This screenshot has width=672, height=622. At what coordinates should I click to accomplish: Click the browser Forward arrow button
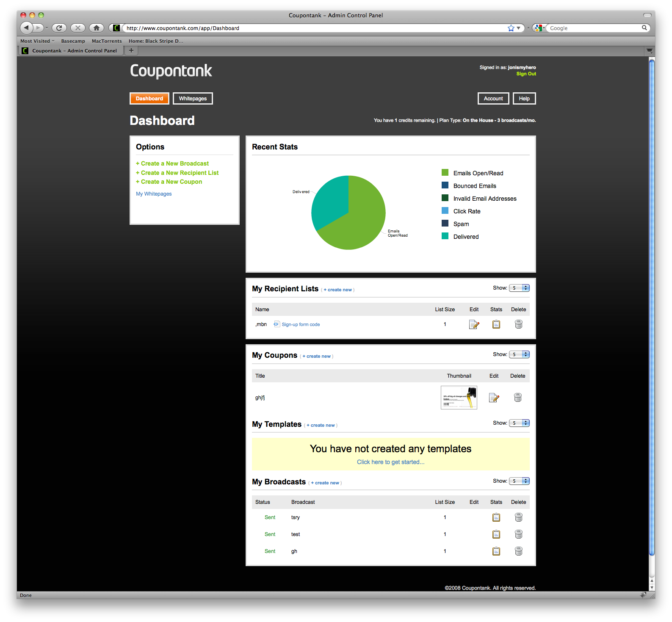point(38,28)
